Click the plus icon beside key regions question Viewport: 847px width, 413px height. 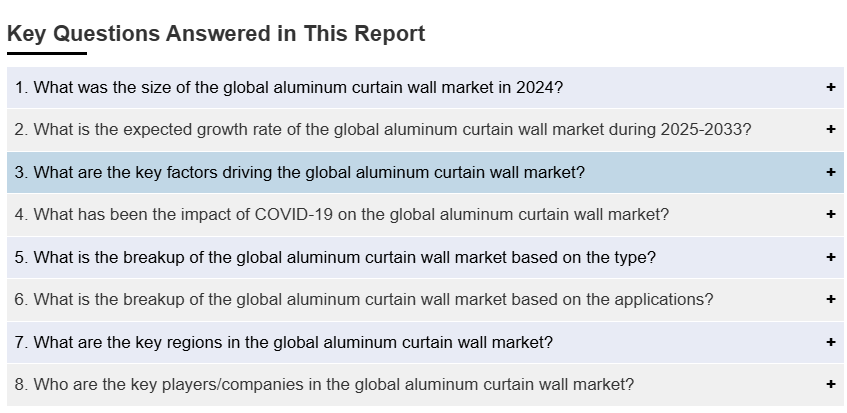(x=830, y=342)
